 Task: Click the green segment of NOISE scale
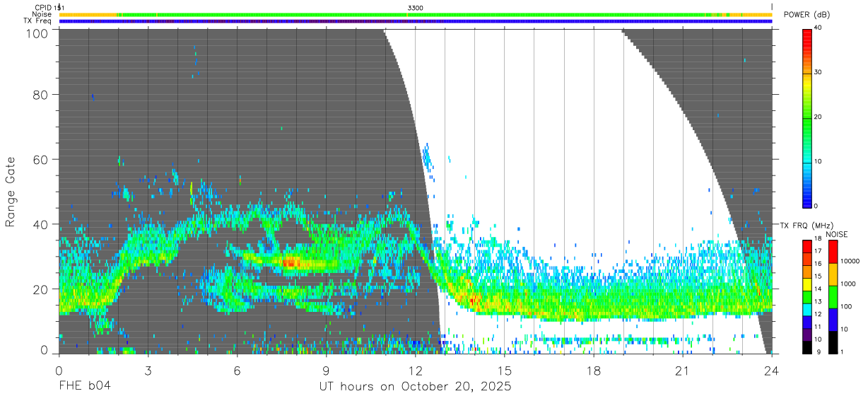coord(833,297)
